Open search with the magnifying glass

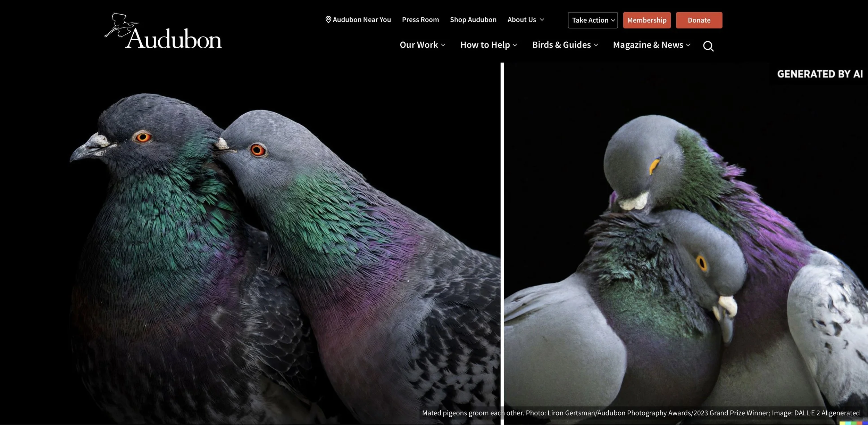click(708, 46)
